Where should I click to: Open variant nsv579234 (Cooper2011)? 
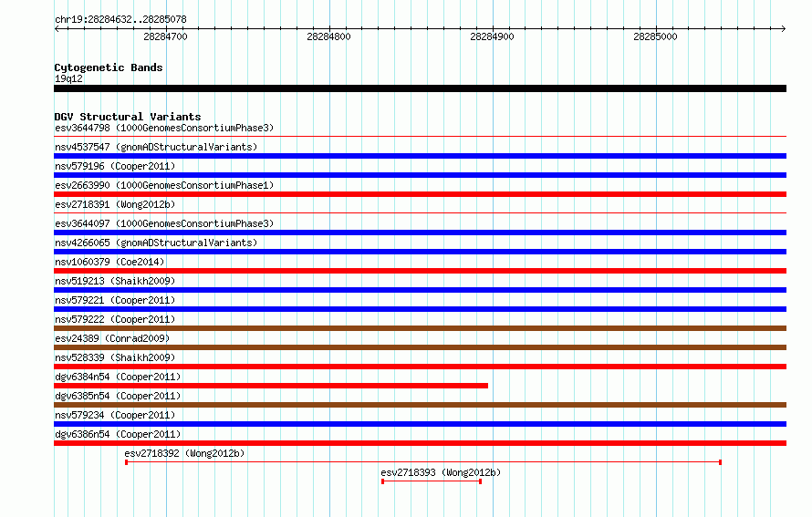115,415
